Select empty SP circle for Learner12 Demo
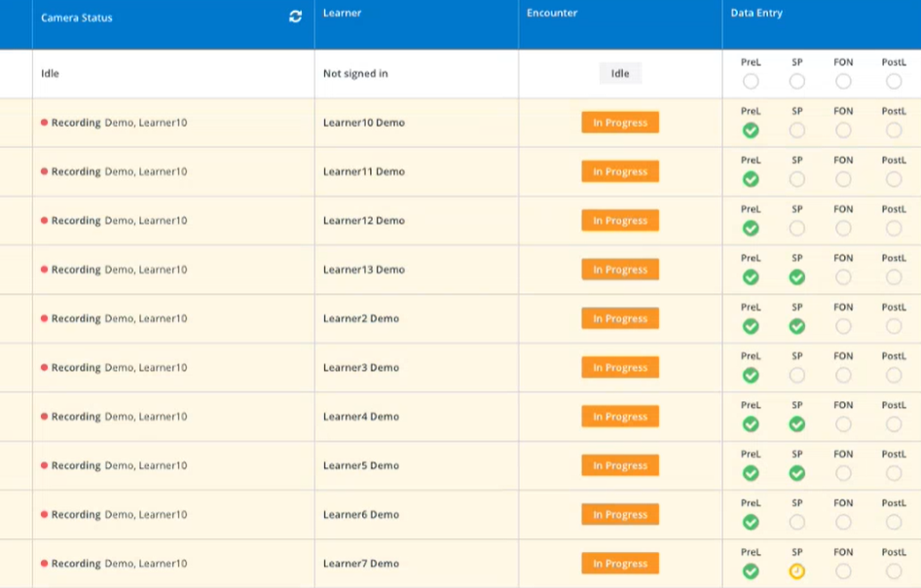 tap(796, 229)
